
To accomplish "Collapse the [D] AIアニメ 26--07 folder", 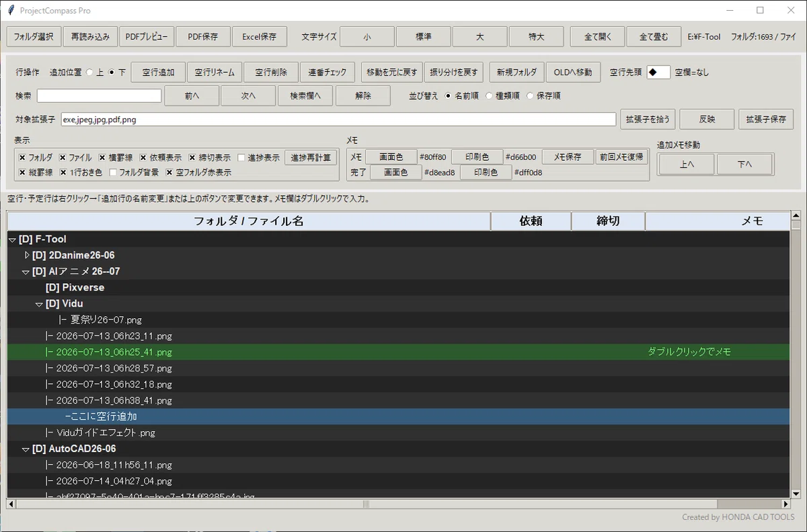I will click(x=26, y=272).
